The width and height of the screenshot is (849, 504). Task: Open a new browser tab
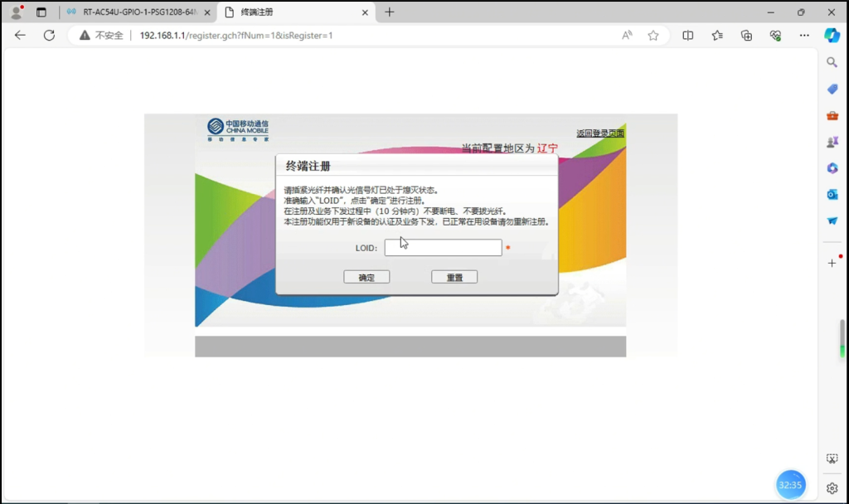390,12
